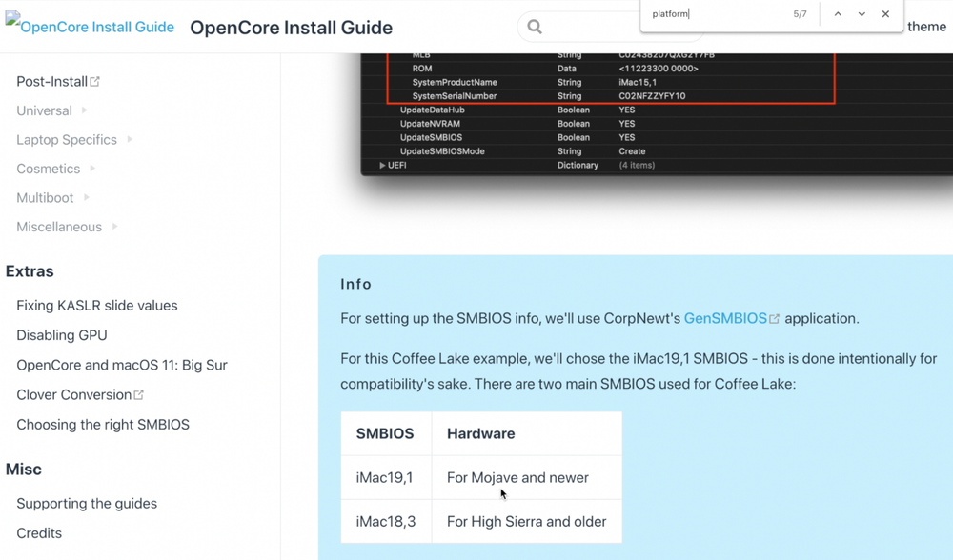Open the Fixing KASLR slide values page
Screen dimensions: 953x560
coord(96,305)
